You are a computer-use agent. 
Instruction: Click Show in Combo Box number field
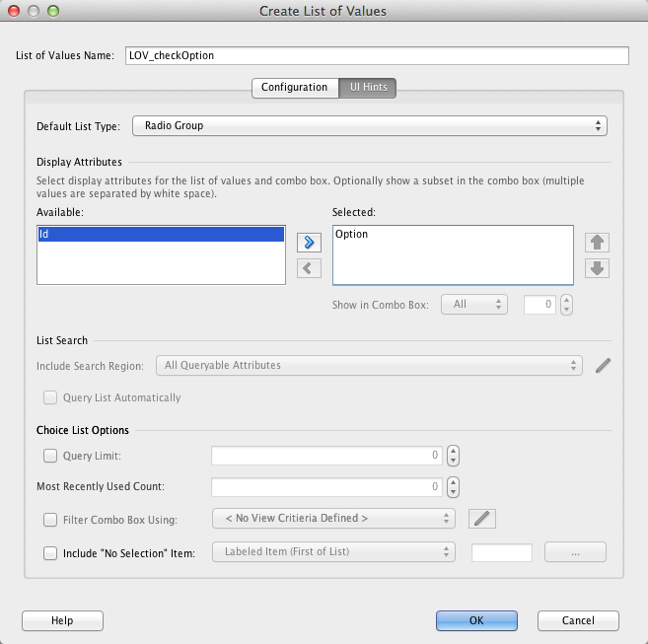click(540, 305)
